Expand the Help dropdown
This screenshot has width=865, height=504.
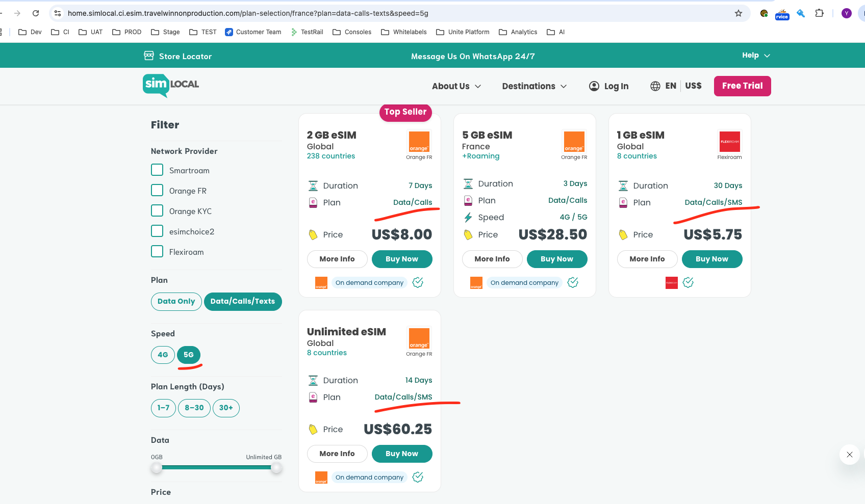(755, 55)
